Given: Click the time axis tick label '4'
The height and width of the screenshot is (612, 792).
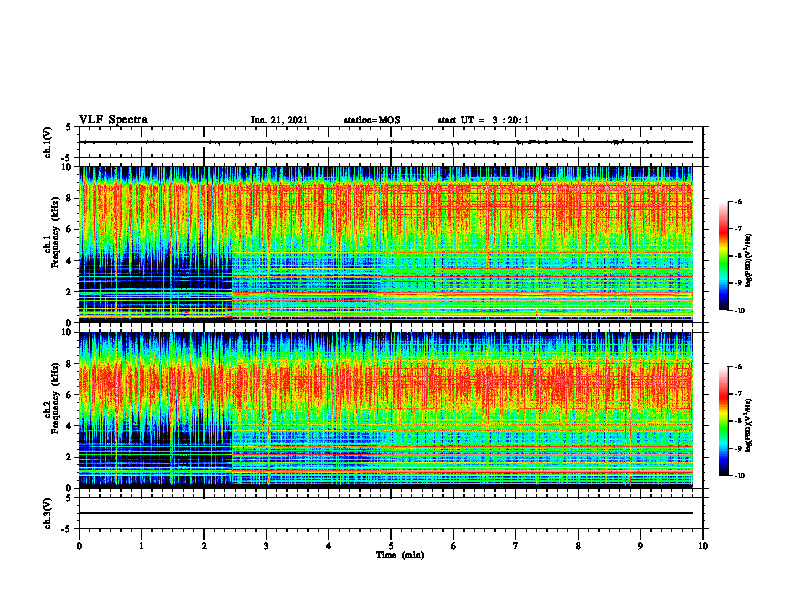Looking at the screenshot, I should coord(329,546).
